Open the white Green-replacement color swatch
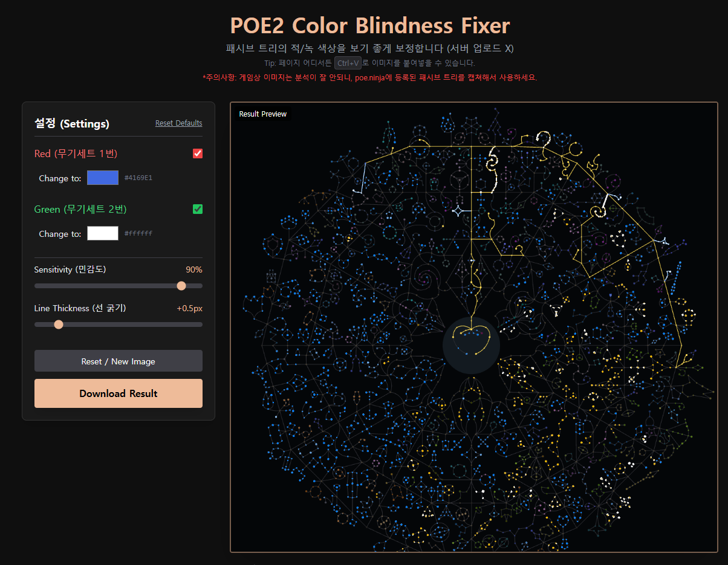This screenshot has width=728, height=565. pos(103,233)
